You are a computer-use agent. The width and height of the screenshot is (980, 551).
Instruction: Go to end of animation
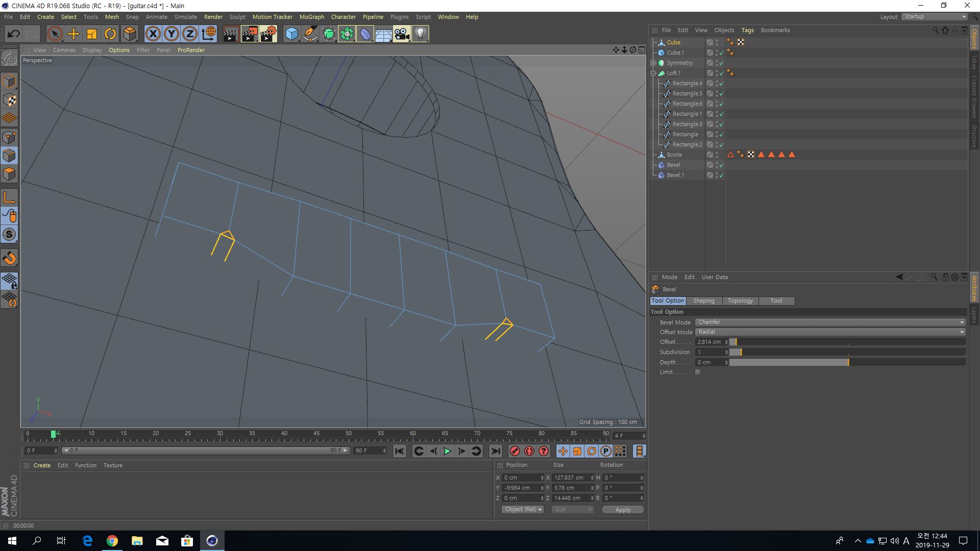pyautogui.click(x=495, y=451)
